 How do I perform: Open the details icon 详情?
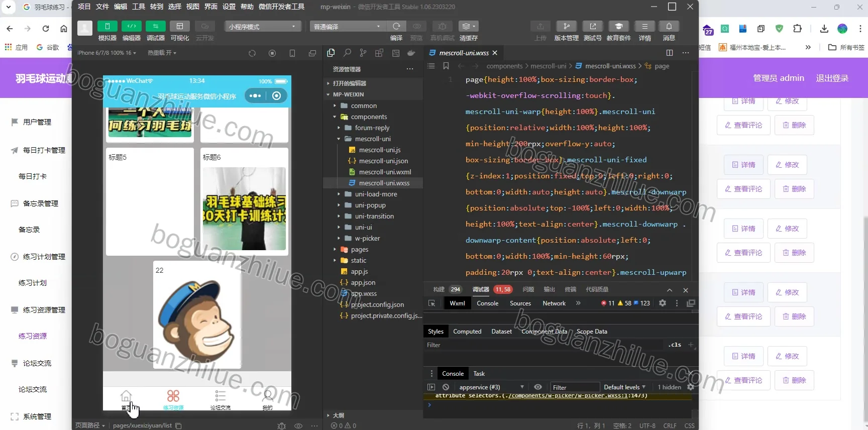[644, 26]
